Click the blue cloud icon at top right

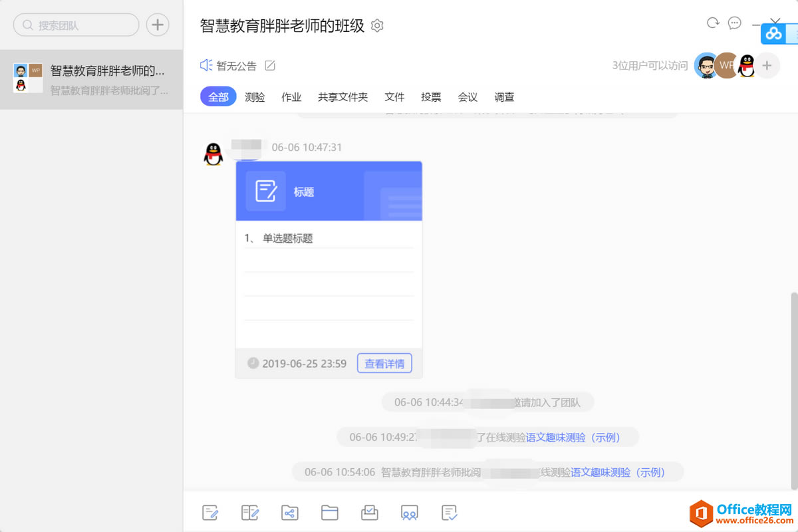point(773,33)
